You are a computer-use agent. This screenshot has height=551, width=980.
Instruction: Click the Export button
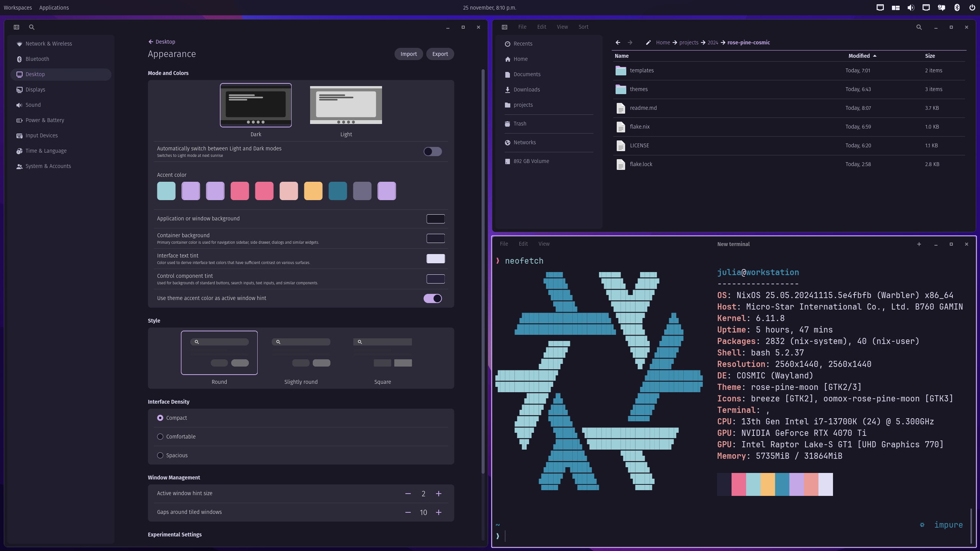tap(440, 54)
